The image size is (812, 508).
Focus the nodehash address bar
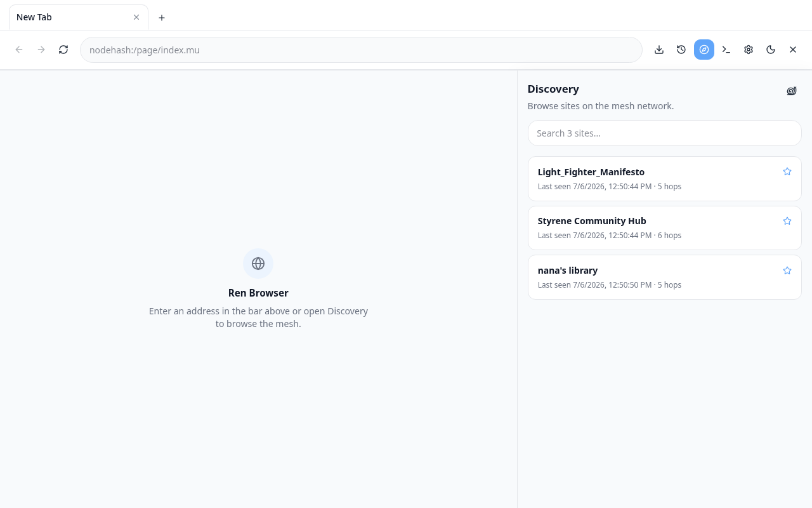pyautogui.click(x=361, y=50)
